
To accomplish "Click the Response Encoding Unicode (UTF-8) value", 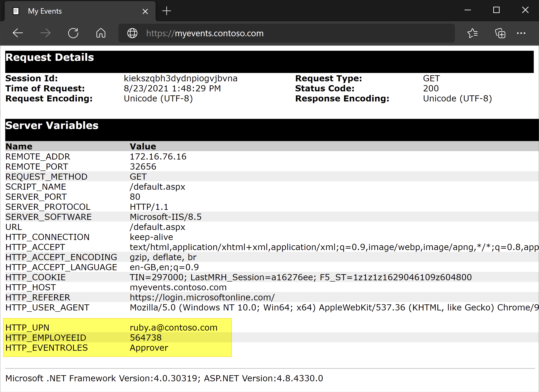I will (x=457, y=99).
